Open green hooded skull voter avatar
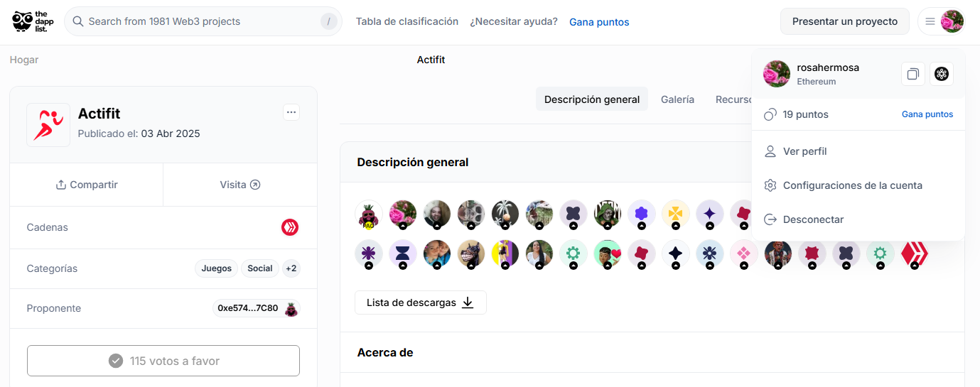Screen dimensions: 980x387 (608, 214)
